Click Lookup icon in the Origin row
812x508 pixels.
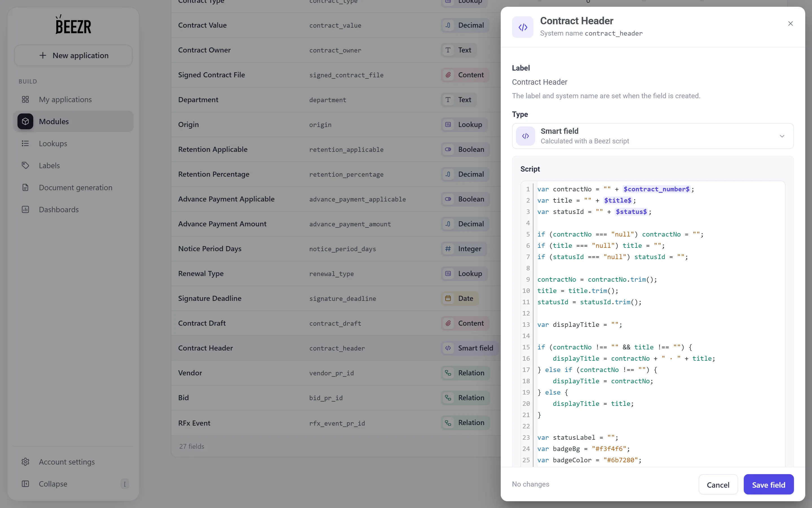(x=448, y=124)
